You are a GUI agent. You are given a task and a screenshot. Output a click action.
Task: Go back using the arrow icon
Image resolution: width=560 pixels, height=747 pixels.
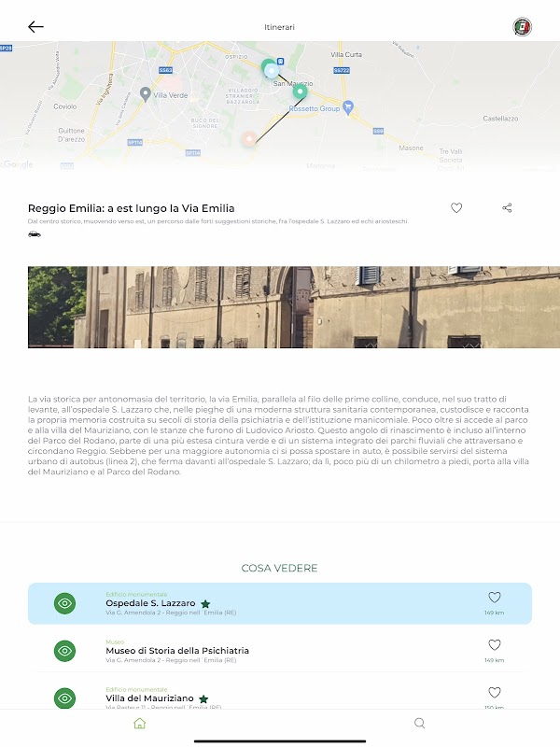pos(35,27)
